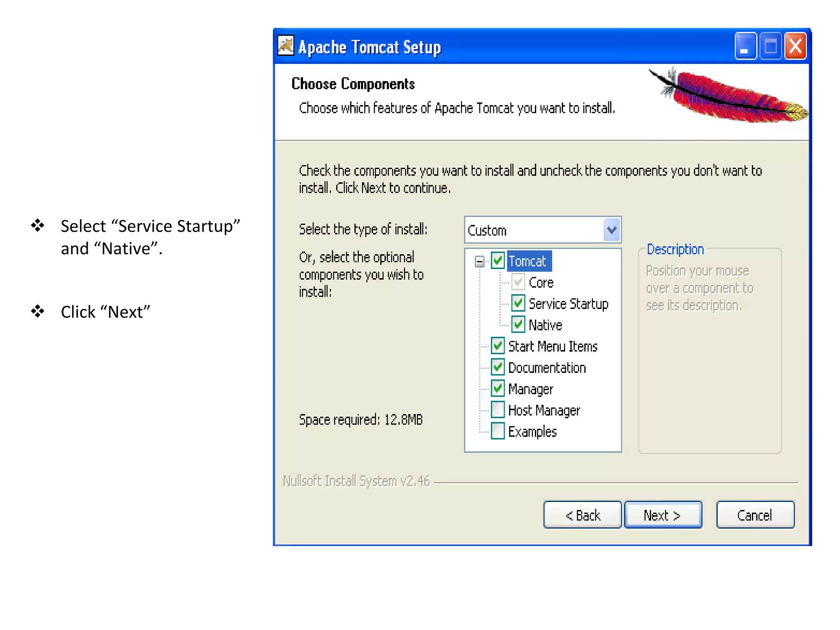Viewport: 840px width, 630px height.
Task: Select the Manager tree label
Action: pos(530,389)
